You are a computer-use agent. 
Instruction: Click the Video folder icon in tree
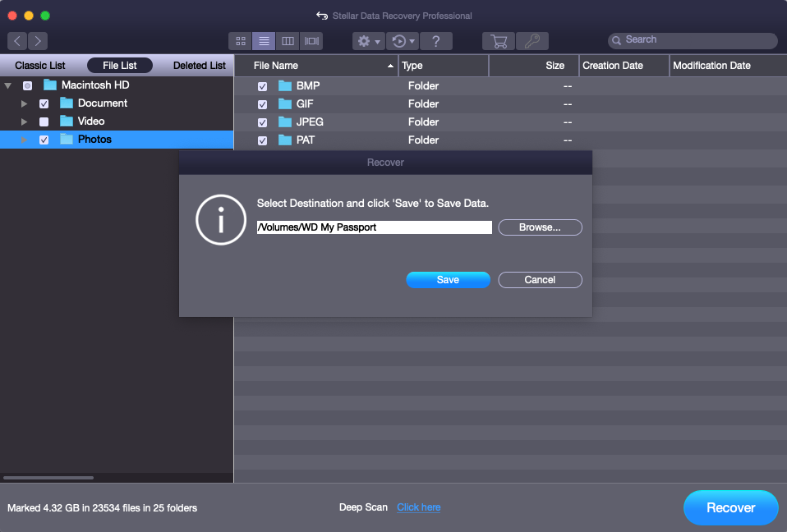(x=67, y=121)
